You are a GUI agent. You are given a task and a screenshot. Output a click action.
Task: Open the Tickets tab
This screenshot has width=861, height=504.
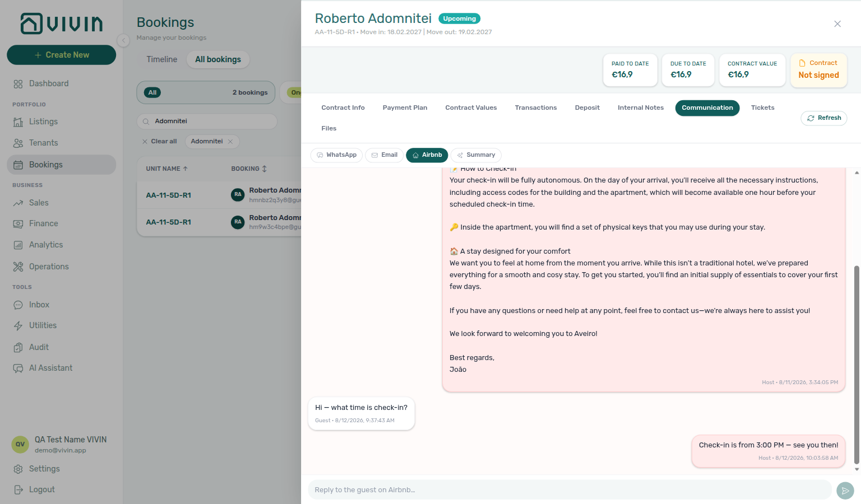[x=763, y=108]
